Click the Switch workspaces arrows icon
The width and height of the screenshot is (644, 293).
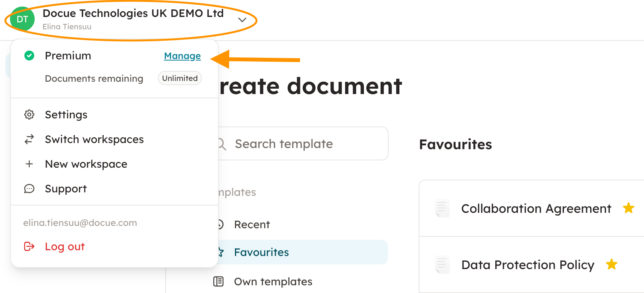29,139
